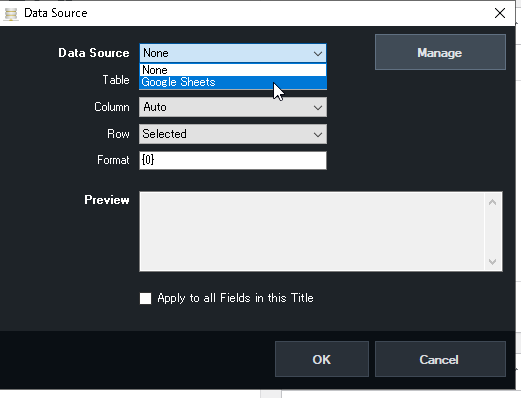Click the Column dropdown chevron arrow

click(318, 107)
